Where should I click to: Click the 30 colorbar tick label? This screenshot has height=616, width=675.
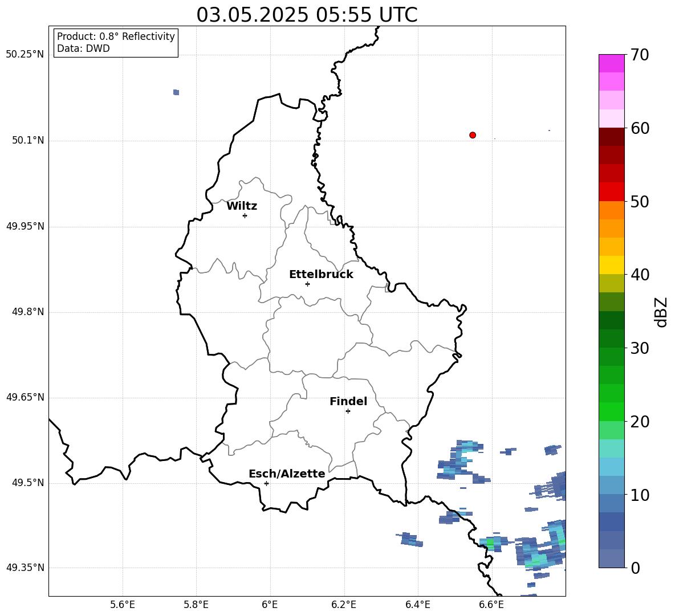[x=640, y=348]
